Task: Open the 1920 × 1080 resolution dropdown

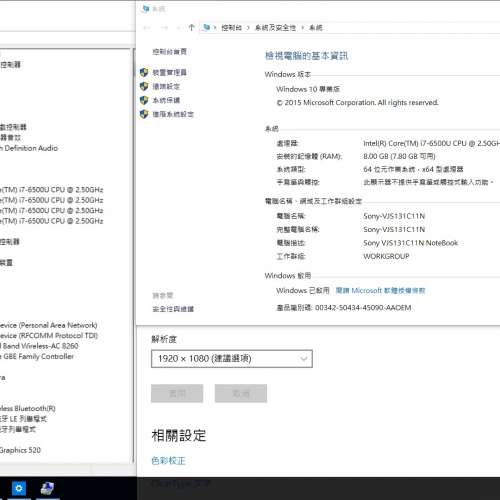Action: click(232, 359)
